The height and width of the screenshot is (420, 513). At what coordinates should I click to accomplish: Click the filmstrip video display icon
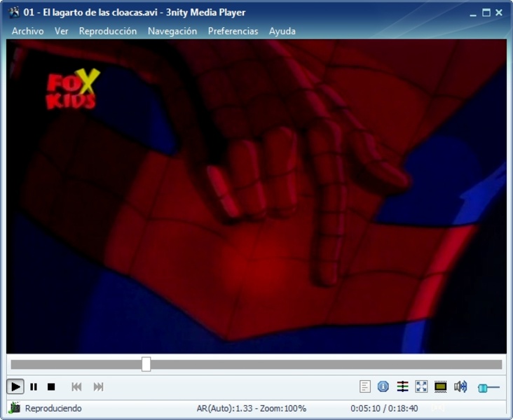pos(441,386)
